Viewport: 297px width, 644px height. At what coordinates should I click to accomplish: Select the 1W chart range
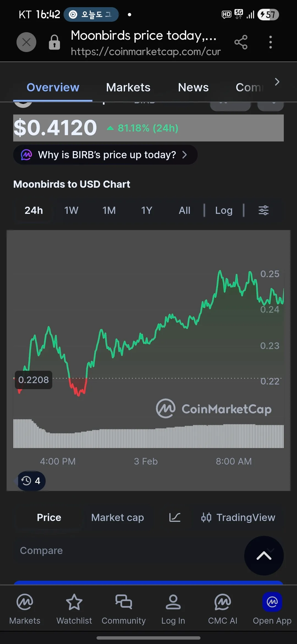pos(71,211)
